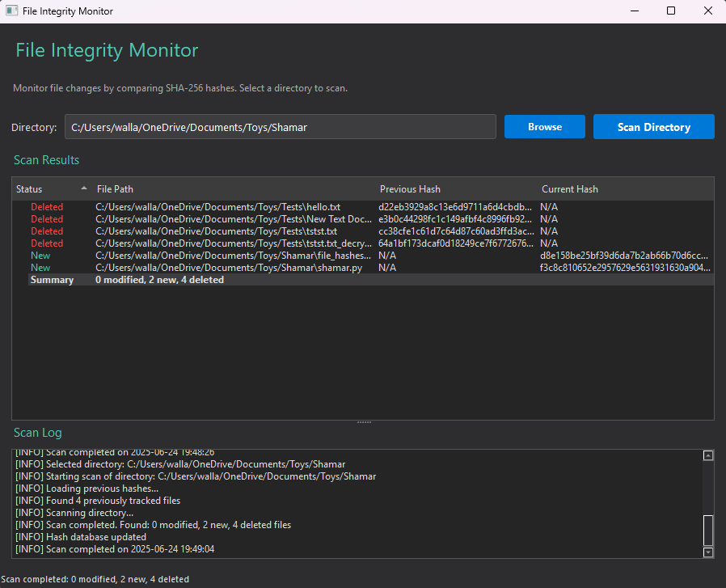Select the tstst.txt_decry... file path
This screenshot has width=726, height=588.
tap(234, 243)
